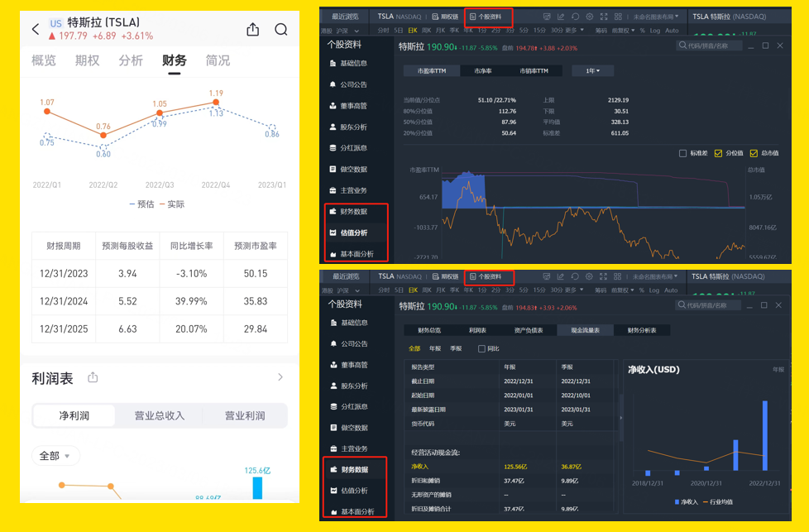The height and width of the screenshot is (532, 809).
Task: Tap the share icon in the mobile header
Action: pyautogui.click(x=253, y=30)
